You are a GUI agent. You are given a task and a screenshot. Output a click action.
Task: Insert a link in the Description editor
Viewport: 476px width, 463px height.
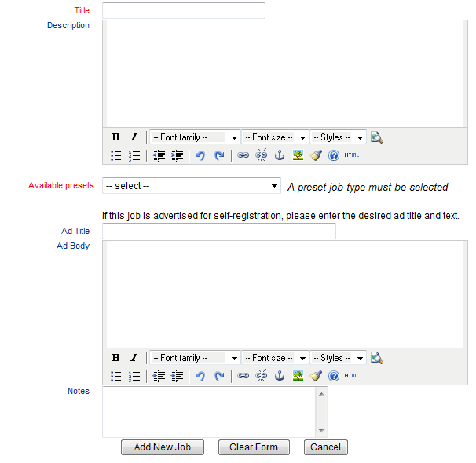[x=243, y=155]
